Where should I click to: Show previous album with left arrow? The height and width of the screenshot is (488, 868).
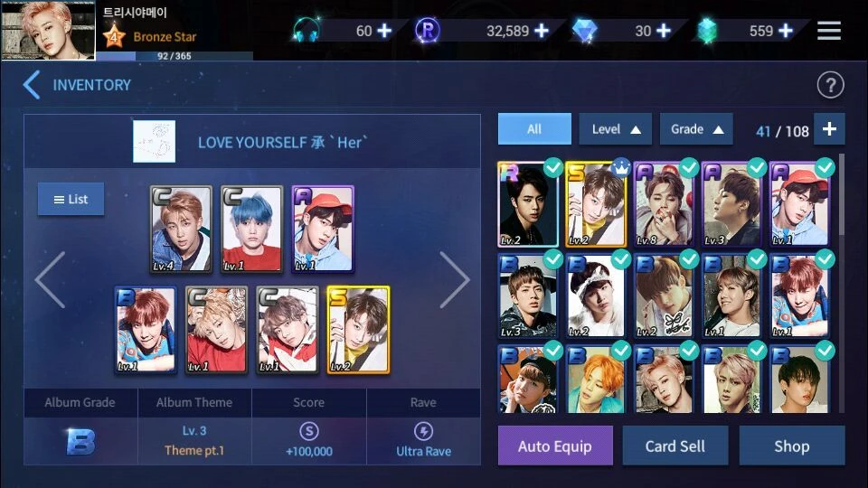pyautogui.click(x=50, y=279)
